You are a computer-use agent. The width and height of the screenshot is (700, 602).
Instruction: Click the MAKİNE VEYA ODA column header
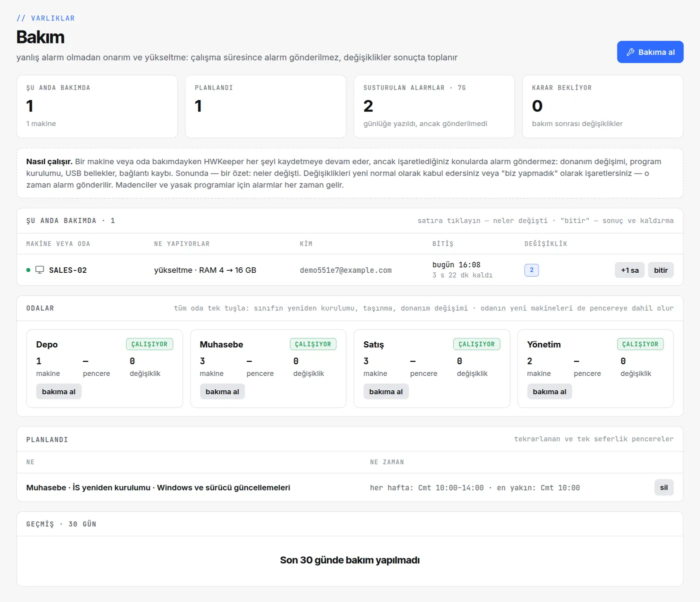pos(58,244)
